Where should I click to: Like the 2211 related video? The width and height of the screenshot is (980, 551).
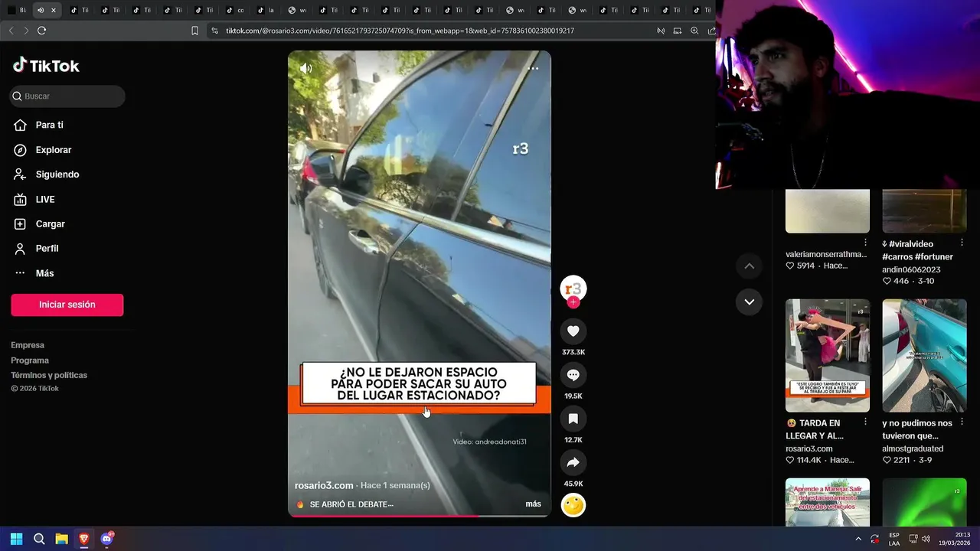pyautogui.click(x=887, y=460)
